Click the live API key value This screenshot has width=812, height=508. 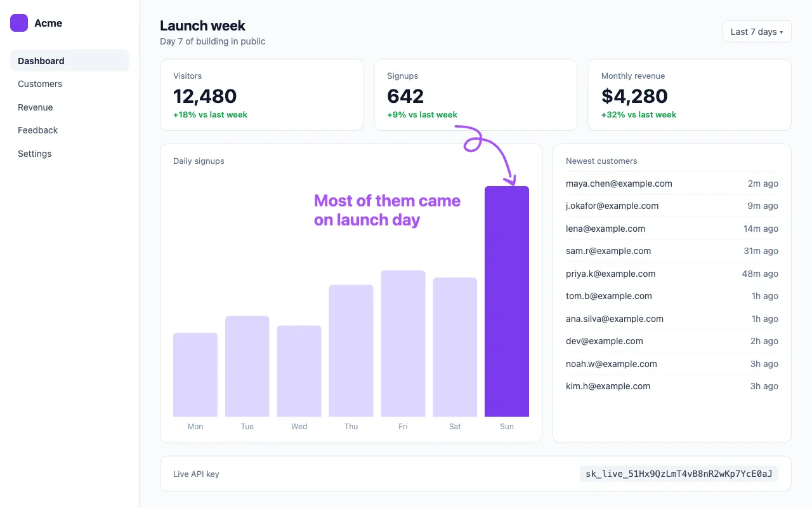tap(679, 474)
